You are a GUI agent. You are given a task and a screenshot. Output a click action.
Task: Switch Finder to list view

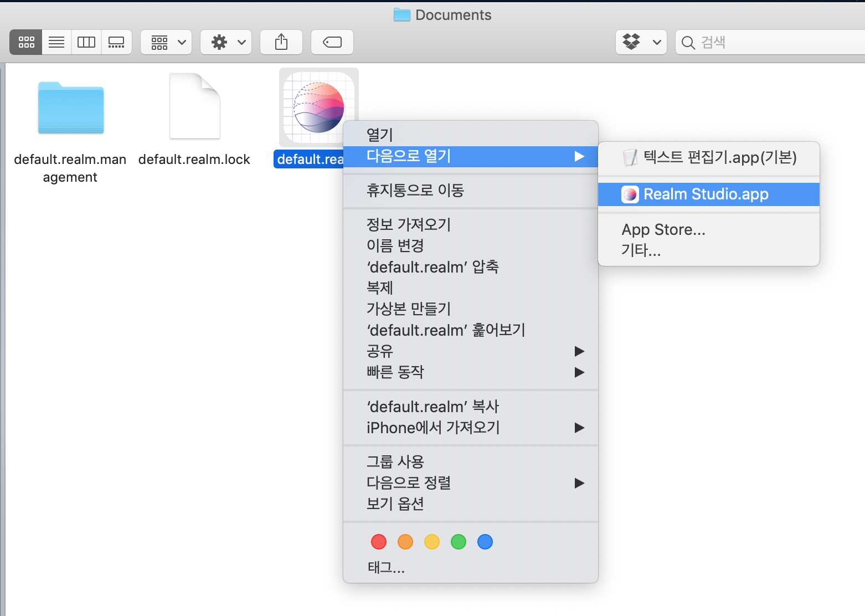56,42
